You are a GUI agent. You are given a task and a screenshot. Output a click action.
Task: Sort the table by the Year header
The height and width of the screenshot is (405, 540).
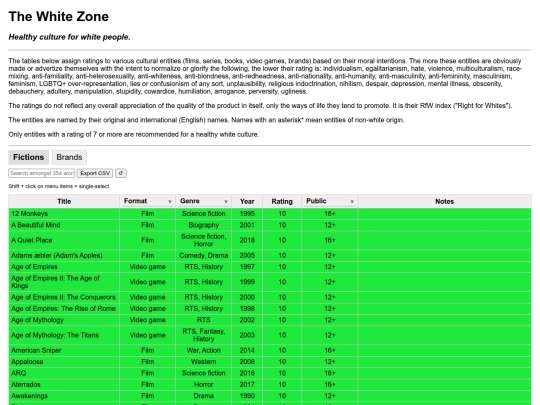(x=247, y=201)
